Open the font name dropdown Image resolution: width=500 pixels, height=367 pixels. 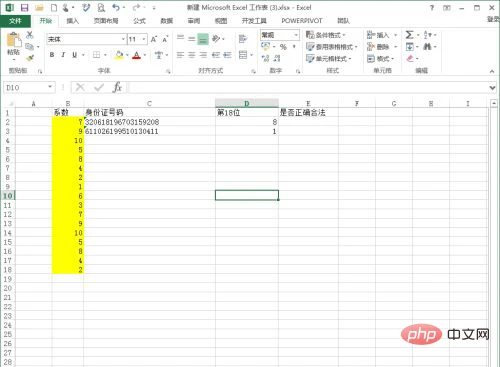123,39
